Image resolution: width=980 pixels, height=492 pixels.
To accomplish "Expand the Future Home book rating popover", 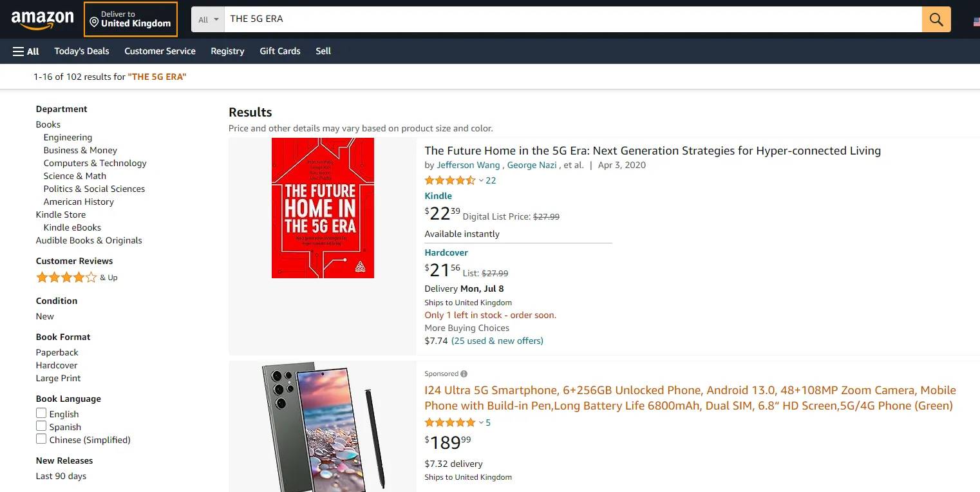I will tap(481, 181).
